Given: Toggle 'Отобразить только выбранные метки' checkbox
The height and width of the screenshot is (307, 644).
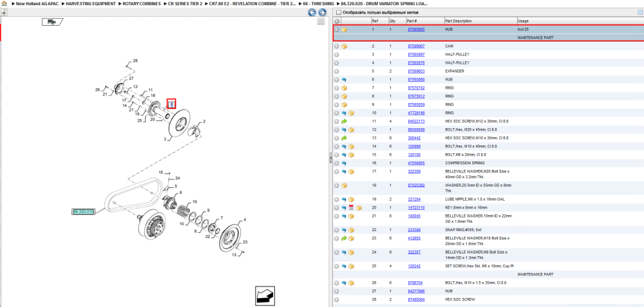Looking at the screenshot, I should pos(339,12).
